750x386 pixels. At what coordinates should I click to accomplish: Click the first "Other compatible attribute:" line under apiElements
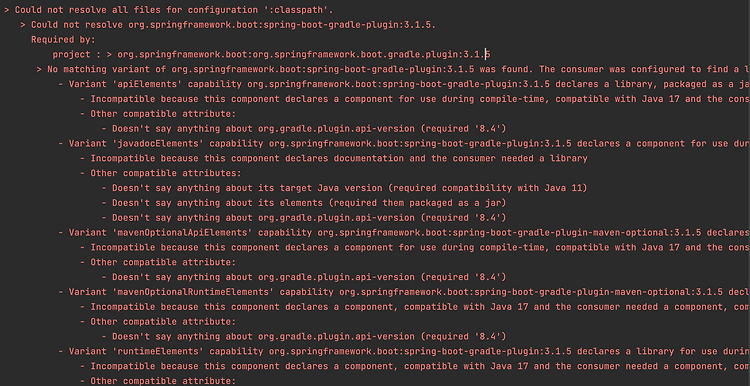coord(158,113)
